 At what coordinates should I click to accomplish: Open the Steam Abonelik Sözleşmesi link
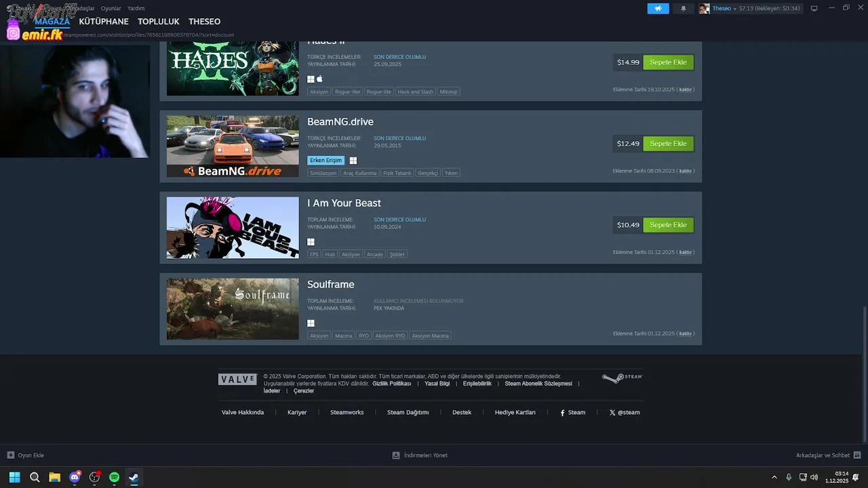coord(538,384)
